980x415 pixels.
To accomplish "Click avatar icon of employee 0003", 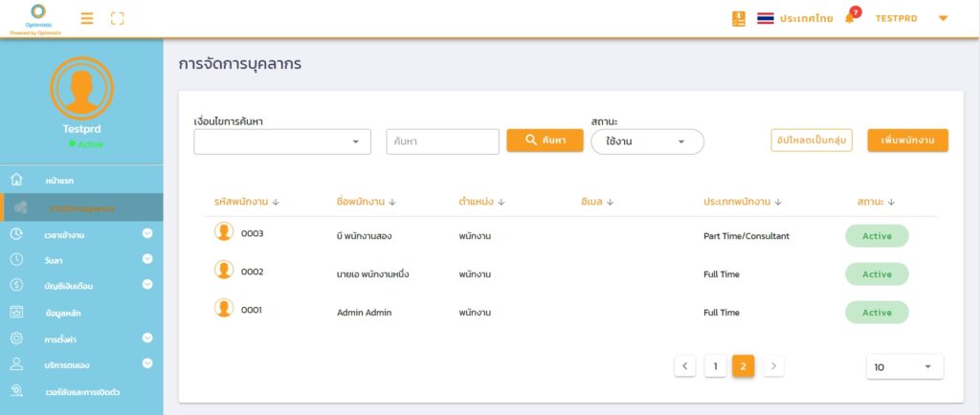I will tap(224, 231).
